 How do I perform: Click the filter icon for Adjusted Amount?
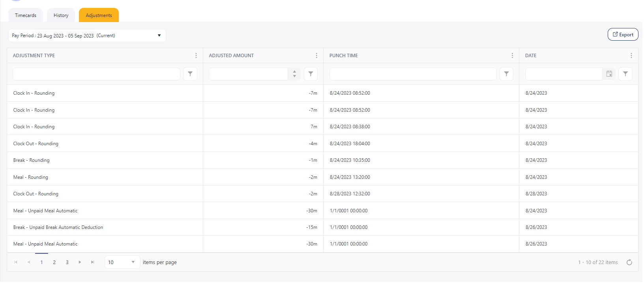pos(311,74)
